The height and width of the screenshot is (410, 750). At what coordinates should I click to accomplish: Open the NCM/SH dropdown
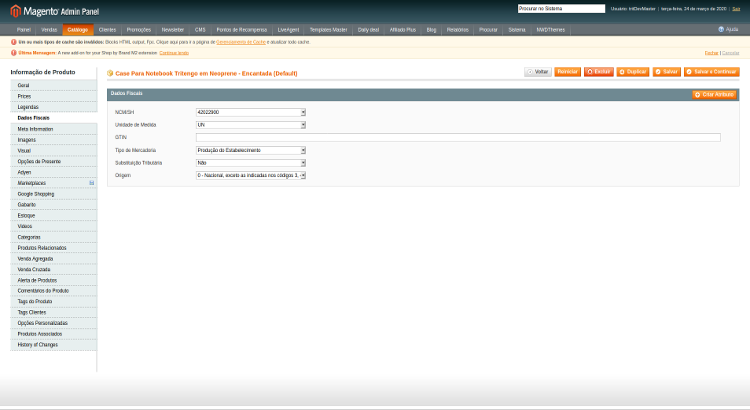pyautogui.click(x=251, y=112)
